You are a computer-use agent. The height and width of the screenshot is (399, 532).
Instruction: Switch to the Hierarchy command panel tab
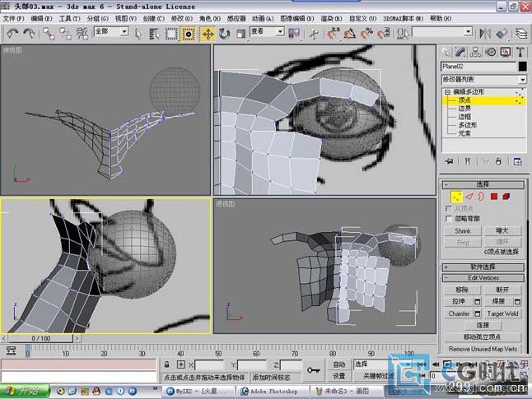(x=475, y=52)
